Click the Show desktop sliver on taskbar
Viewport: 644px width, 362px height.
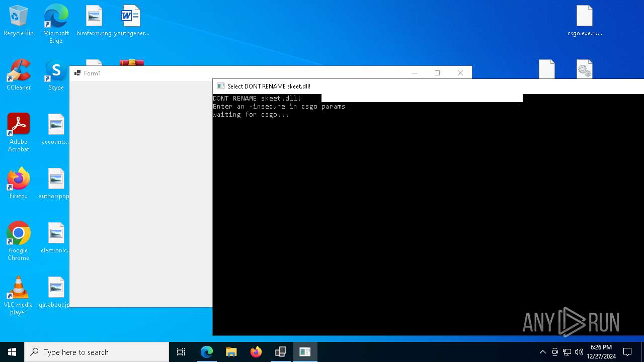coord(642,352)
